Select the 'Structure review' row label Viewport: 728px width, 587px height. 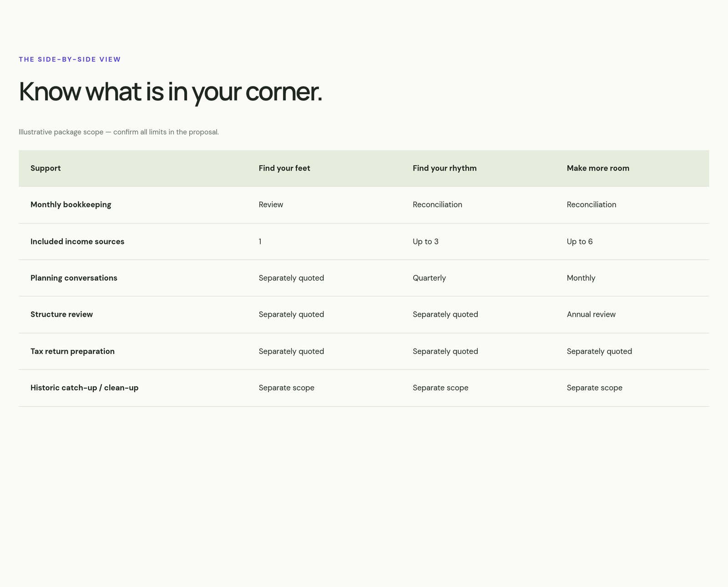coord(61,314)
